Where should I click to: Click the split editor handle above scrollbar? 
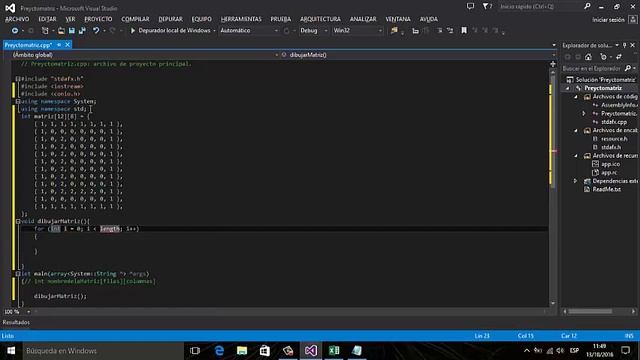[553, 64]
